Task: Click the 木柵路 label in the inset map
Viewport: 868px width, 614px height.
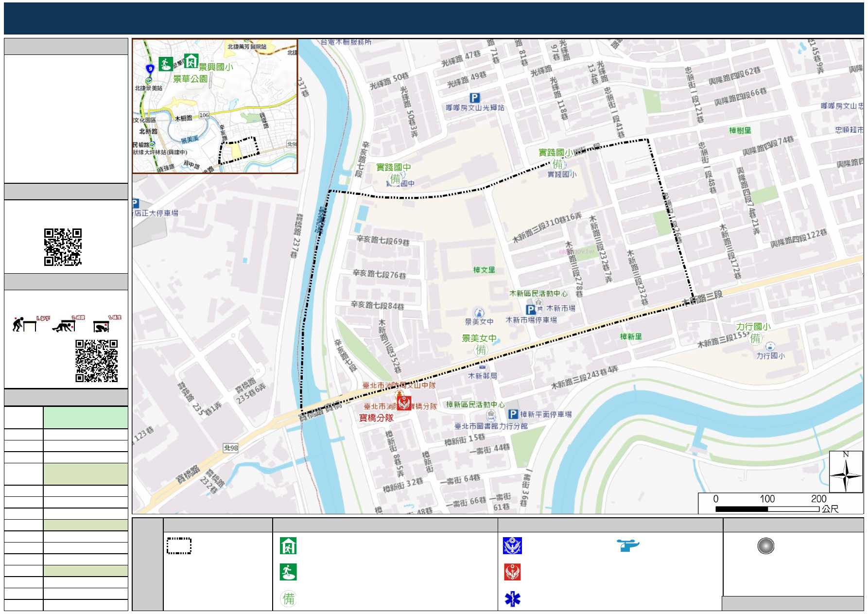Action: [183, 118]
